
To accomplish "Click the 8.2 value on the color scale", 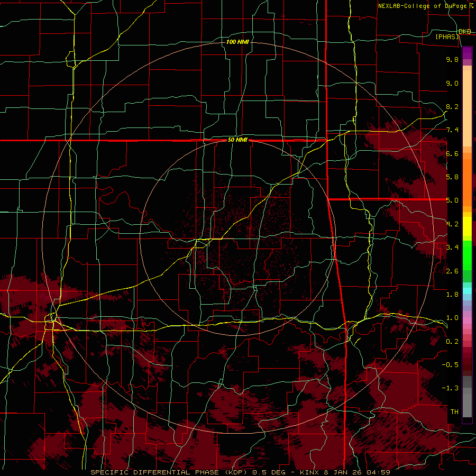I will (x=452, y=106).
